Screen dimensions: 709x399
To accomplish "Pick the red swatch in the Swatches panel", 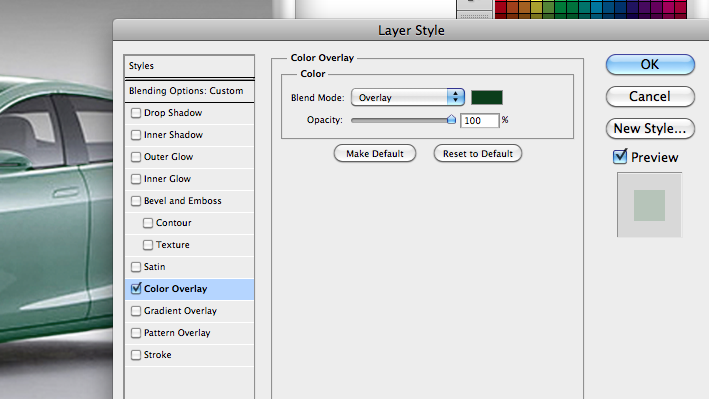I will point(501,7).
